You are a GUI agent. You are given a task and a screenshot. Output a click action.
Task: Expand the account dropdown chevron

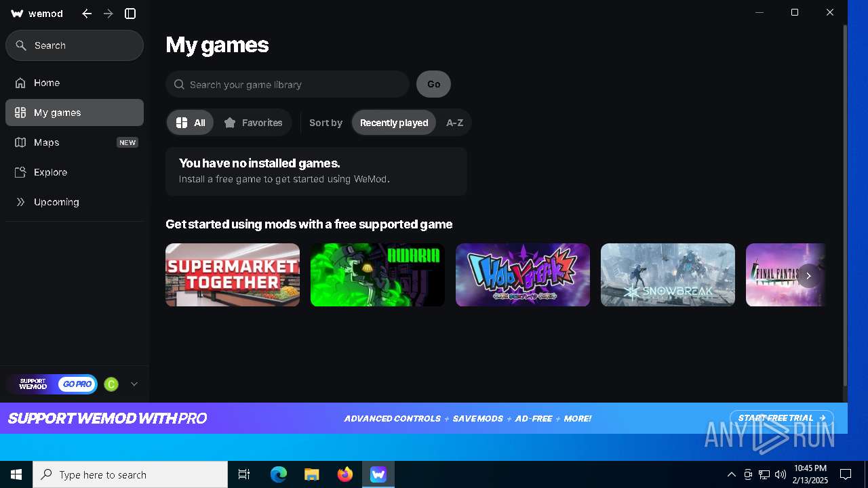click(x=134, y=384)
